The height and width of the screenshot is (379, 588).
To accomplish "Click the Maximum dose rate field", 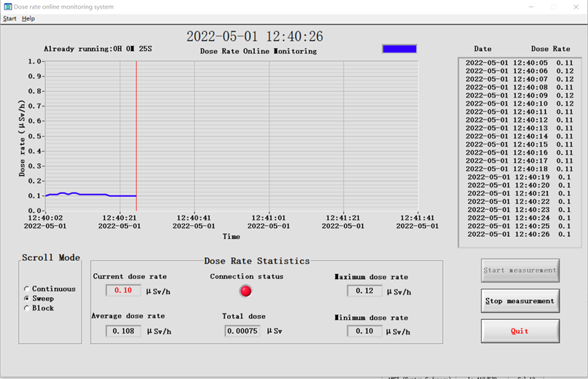I will [364, 291].
